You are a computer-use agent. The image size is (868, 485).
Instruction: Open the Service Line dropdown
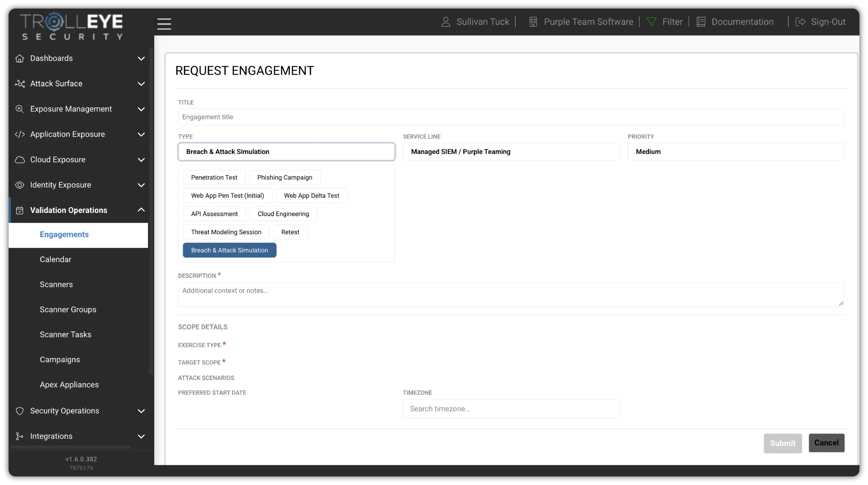point(511,152)
